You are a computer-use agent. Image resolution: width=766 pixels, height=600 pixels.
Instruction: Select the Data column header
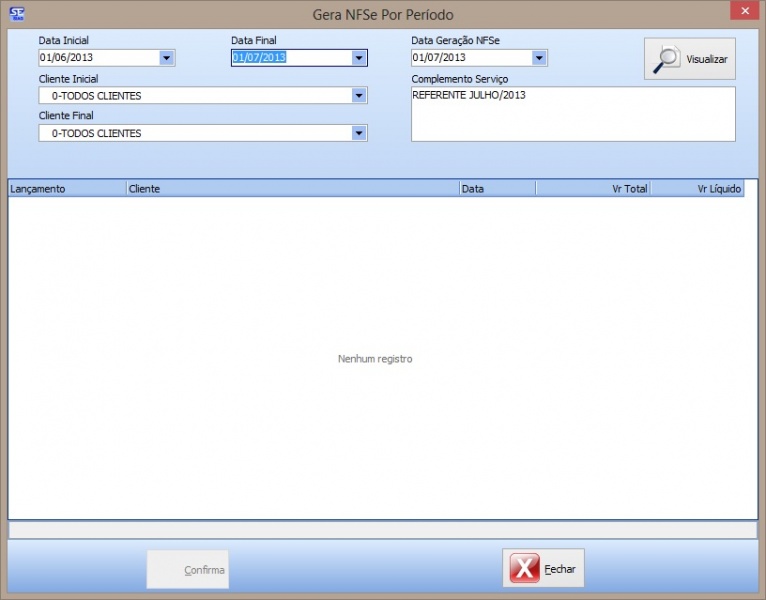click(x=497, y=188)
